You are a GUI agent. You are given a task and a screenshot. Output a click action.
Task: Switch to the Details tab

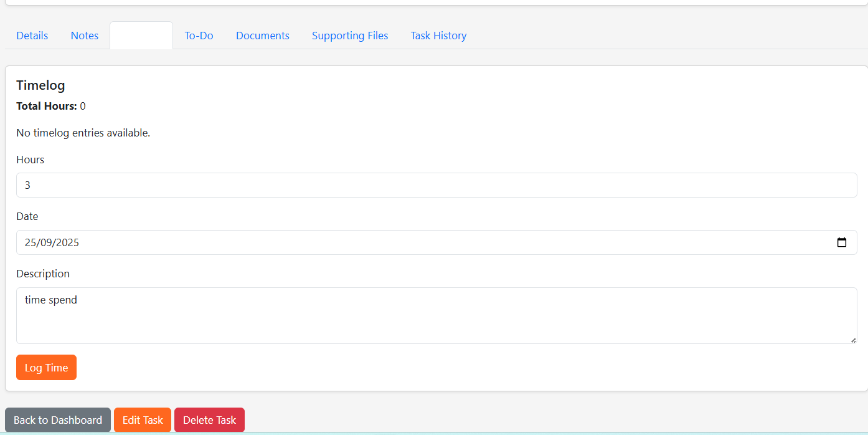pos(32,36)
